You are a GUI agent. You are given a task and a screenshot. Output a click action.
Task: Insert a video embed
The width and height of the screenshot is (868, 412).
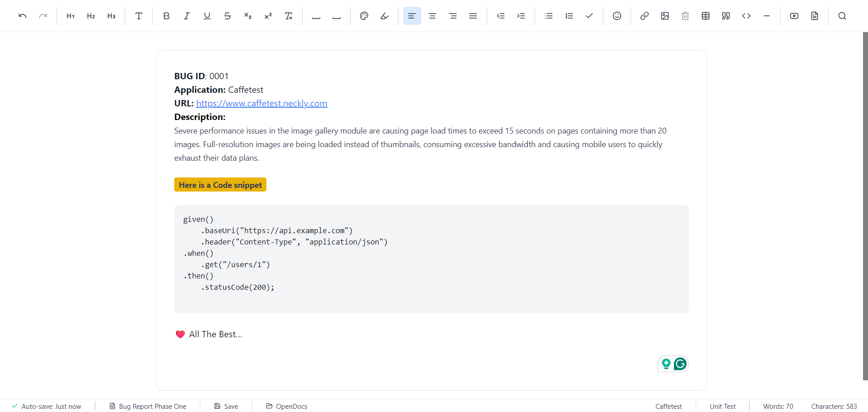tap(794, 16)
